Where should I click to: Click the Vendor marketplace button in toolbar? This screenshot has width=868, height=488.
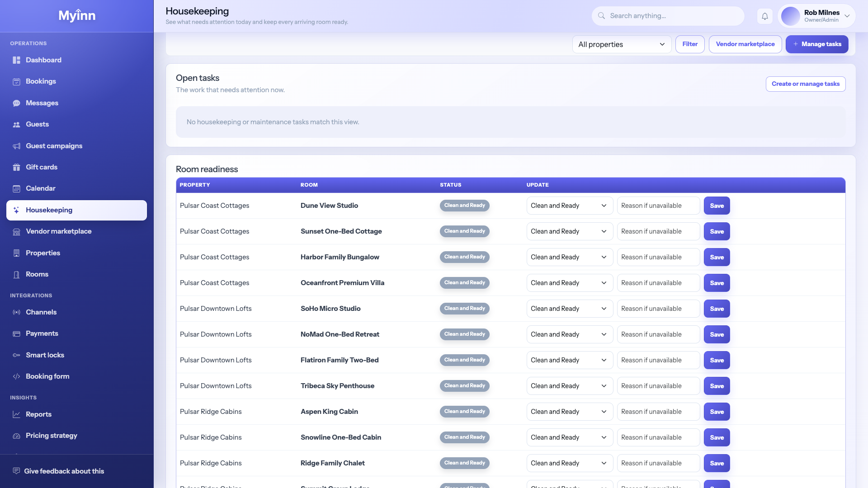click(x=745, y=44)
